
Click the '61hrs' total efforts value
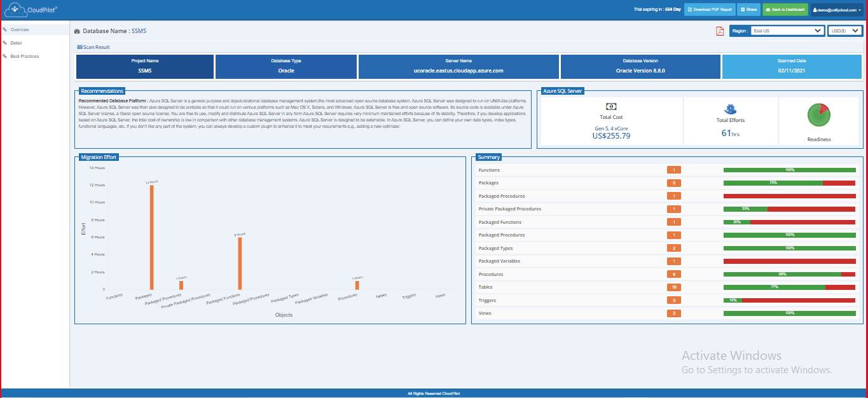[730, 133]
